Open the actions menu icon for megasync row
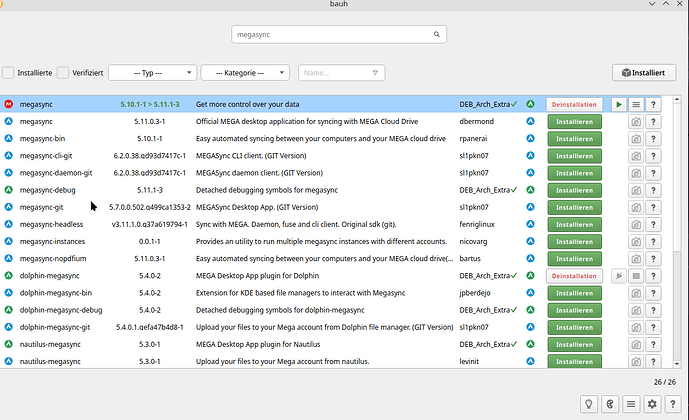 636,105
